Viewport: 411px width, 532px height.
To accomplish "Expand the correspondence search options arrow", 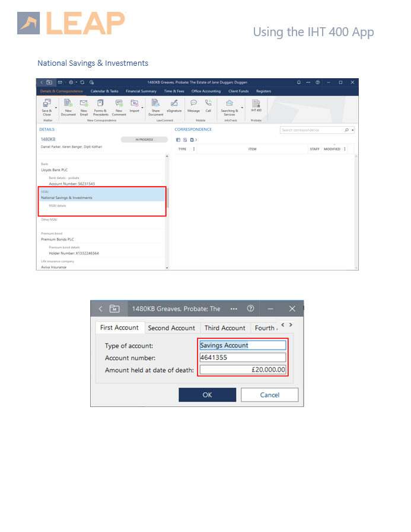I will [x=353, y=130].
